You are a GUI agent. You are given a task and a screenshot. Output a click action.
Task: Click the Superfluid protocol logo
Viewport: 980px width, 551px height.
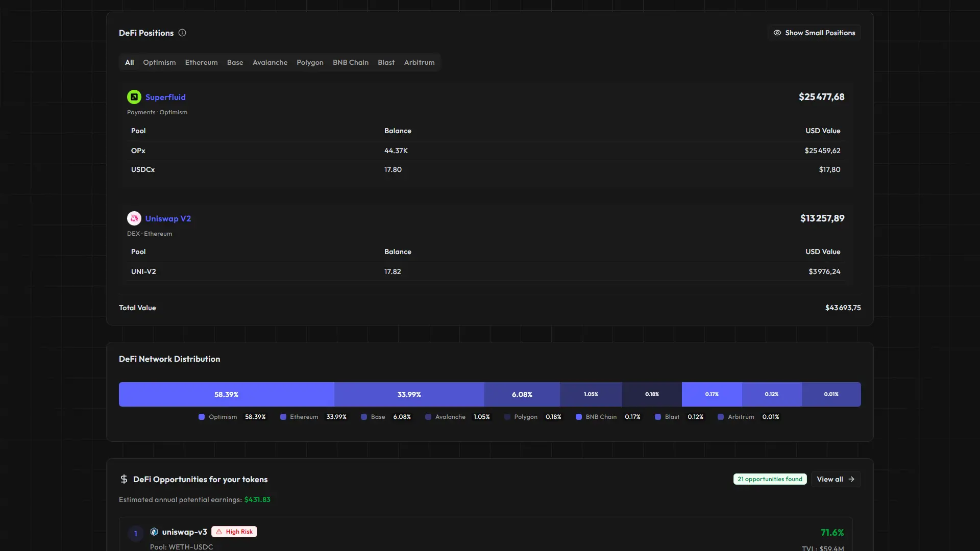134,96
